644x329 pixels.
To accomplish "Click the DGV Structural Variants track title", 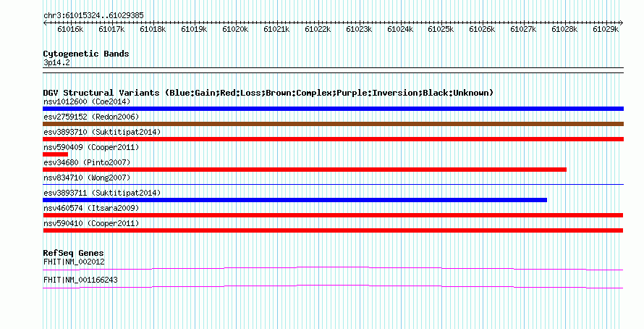I will point(268,93).
